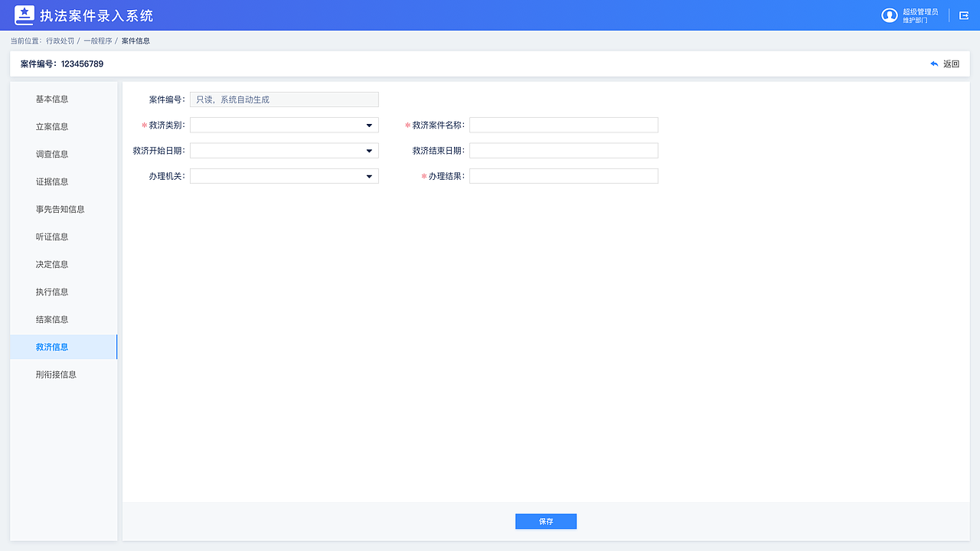Screen dimensions: 980x551
Task: Click the 返回 back arrow icon
Action: click(x=934, y=64)
